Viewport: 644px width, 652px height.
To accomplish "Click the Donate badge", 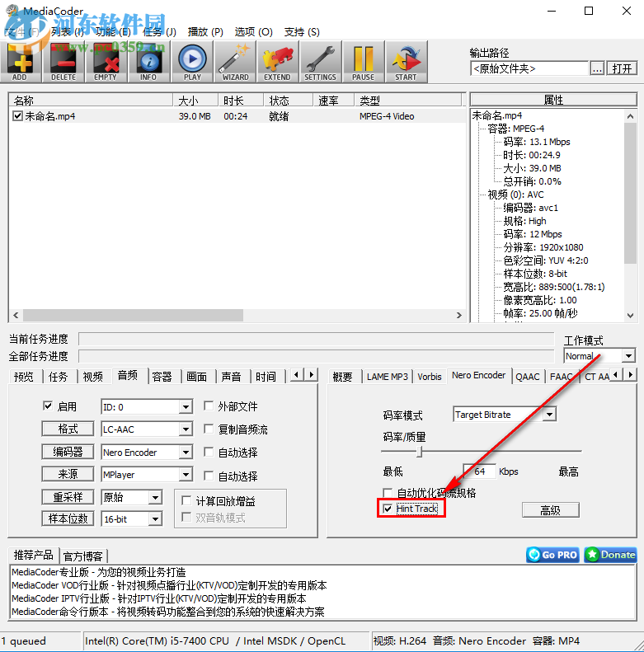I will click(x=610, y=555).
